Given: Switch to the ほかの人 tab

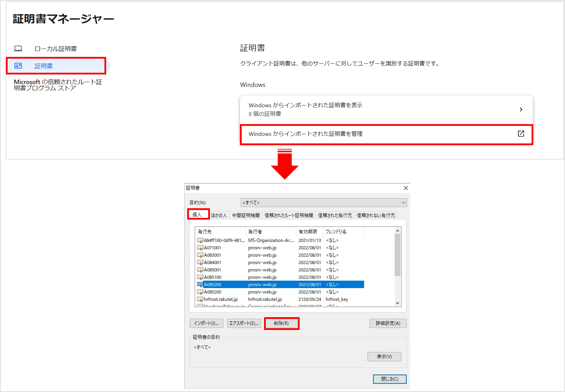Looking at the screenshot, I should (x=219, y=215).
